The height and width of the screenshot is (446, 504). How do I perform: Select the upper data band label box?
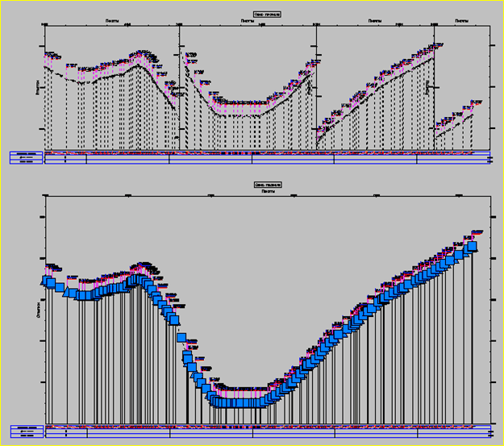point(27,157)
